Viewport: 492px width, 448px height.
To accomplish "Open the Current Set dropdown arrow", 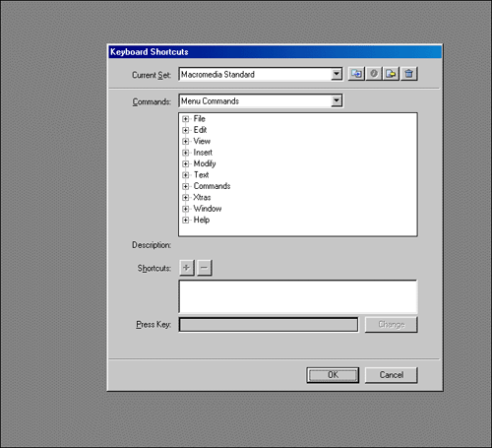I will (x=337, y=74).
